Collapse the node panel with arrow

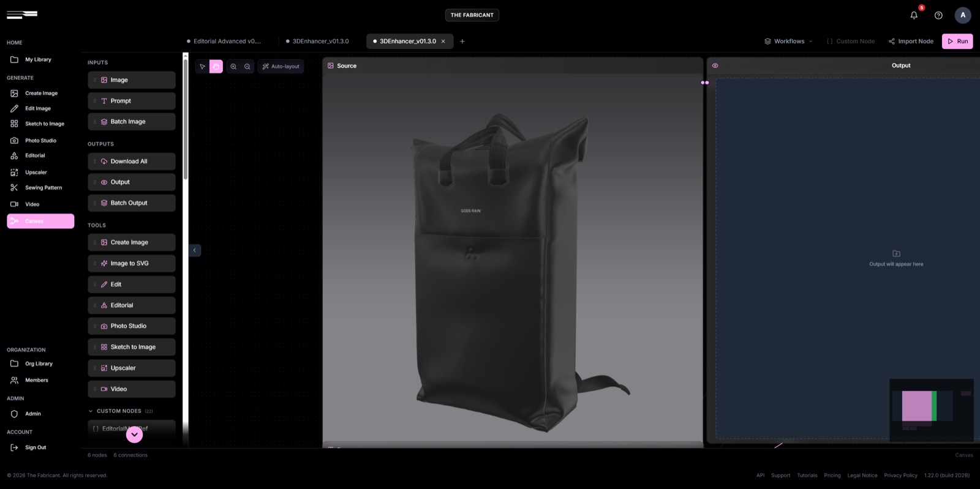click(195, 250)
